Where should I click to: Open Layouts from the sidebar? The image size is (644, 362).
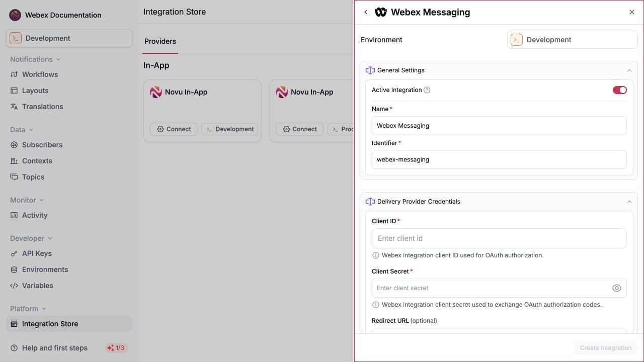tap(69, 90)
